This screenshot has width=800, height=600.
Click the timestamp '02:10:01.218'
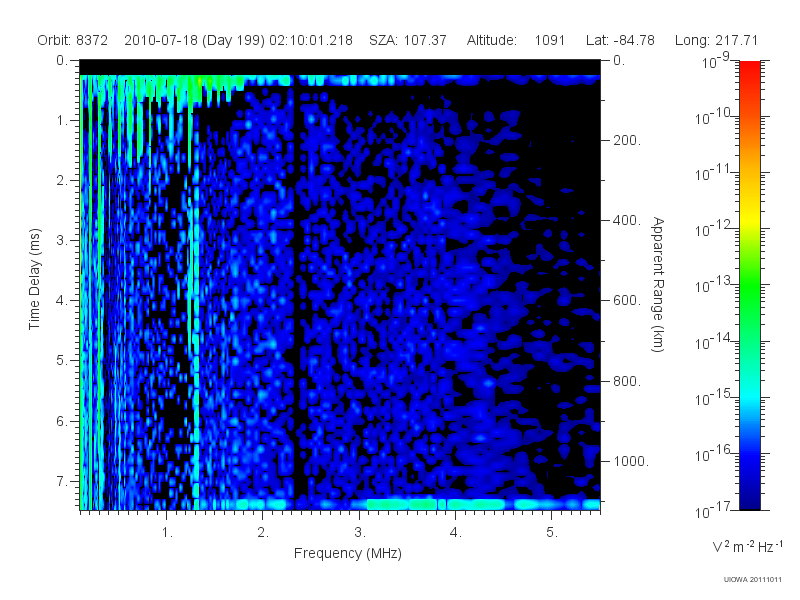tap(311, 40)
